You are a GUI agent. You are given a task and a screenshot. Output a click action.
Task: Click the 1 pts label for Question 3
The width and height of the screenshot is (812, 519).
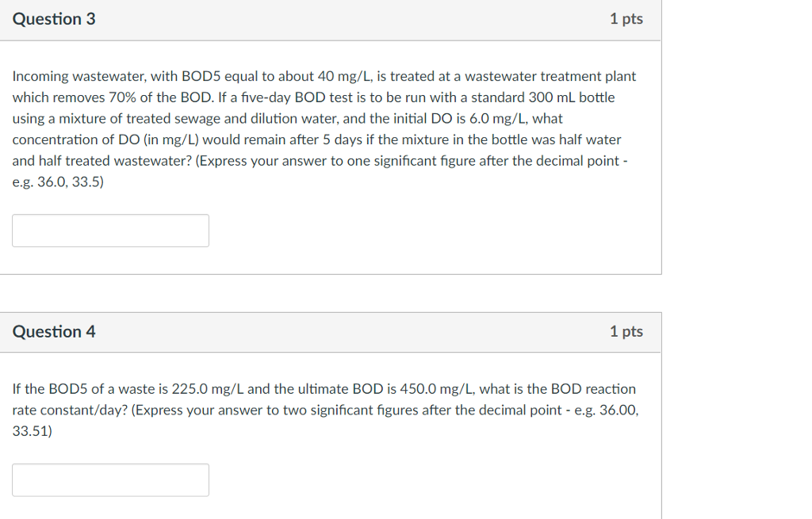click(626, 18)
